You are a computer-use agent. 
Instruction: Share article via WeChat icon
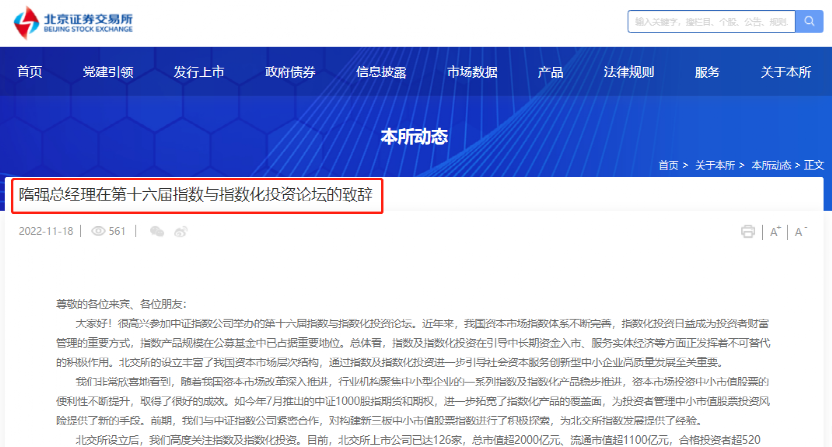(x=157, y=231)
